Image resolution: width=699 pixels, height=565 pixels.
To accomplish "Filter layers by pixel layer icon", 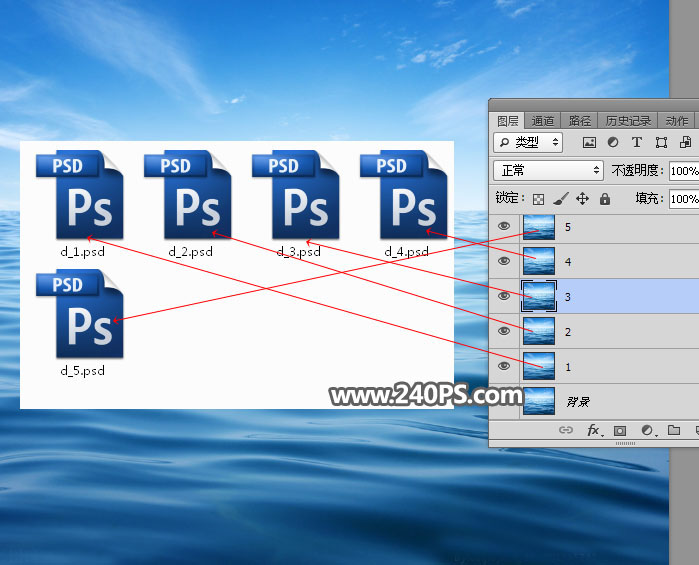I will (589, 143).
